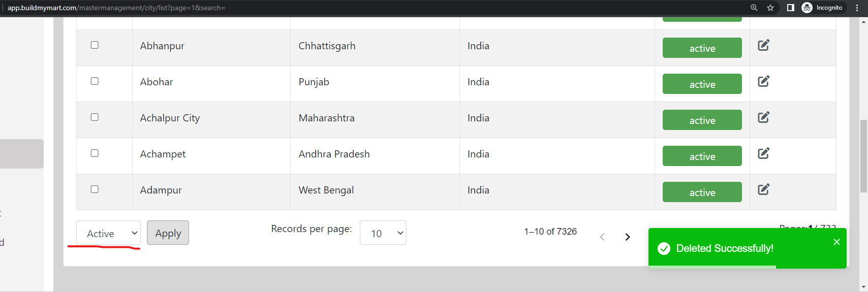Apply the selected bulk action

click(x=168, y=233)
